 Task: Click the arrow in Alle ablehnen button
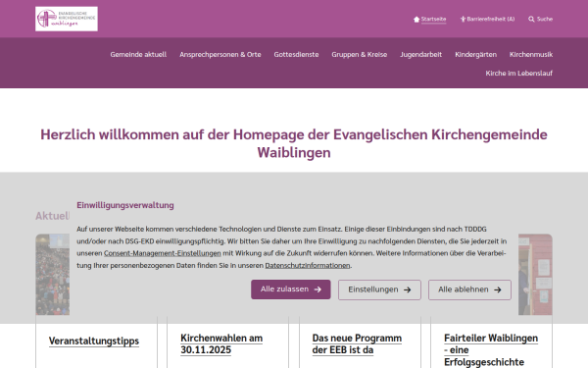tap(498, 289)
